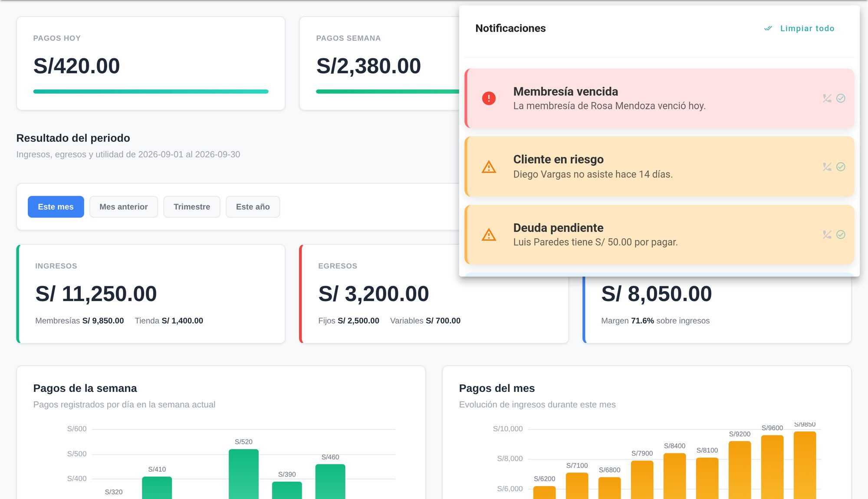Click the S/ 11,250.00 Ingresos total
This screenshot has height=499, width=868.
96,294
